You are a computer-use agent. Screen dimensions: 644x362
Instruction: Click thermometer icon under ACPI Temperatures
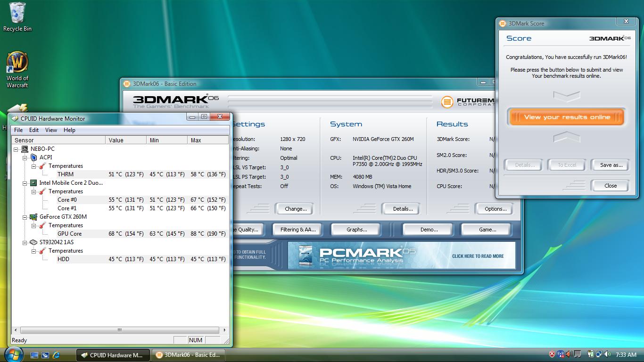(42, 166)
